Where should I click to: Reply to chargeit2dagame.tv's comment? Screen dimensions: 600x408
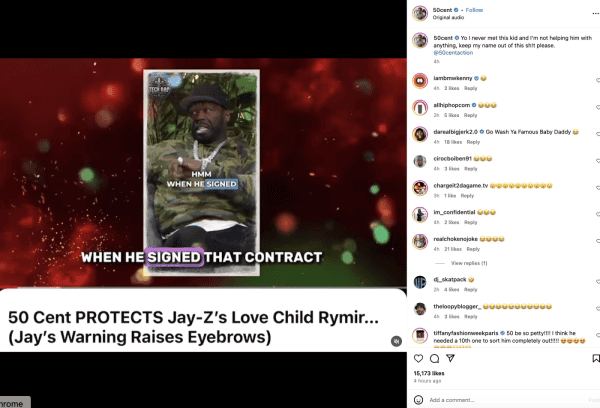point(467,196)
